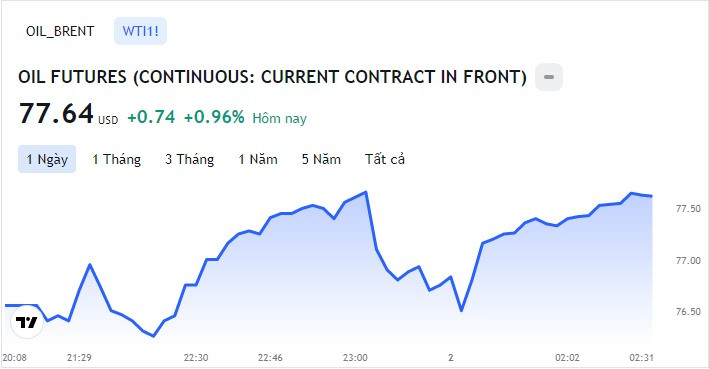
Task: Click the TradingView logo icon
Action: pyautogui.click(x=27, y=322)
